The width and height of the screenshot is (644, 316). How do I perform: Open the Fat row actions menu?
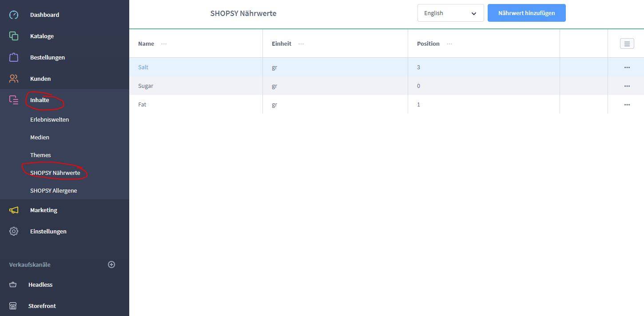click(x=627, y=105)
